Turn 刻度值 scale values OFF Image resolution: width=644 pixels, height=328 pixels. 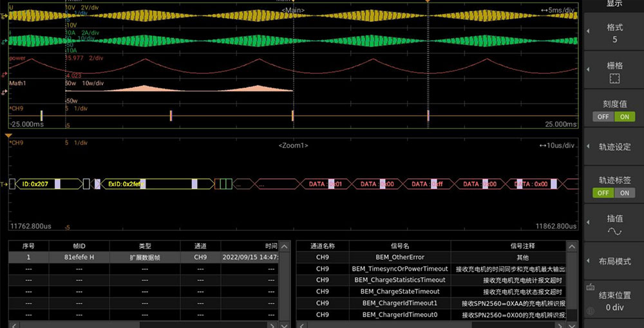[603, 116]
